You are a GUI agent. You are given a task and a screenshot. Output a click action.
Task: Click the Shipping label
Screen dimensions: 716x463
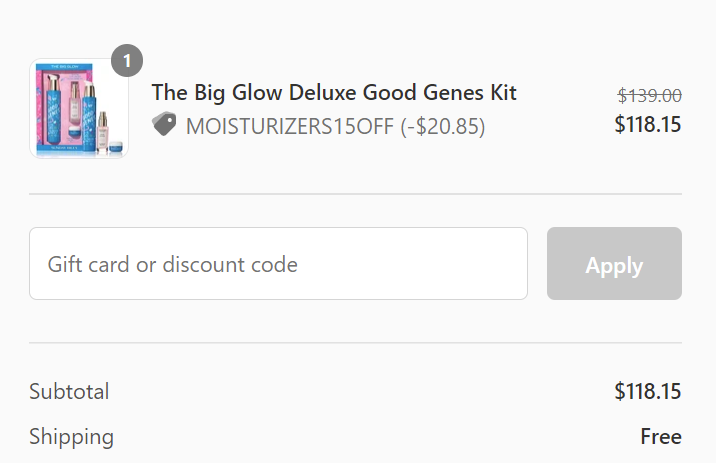pos(71,437)
